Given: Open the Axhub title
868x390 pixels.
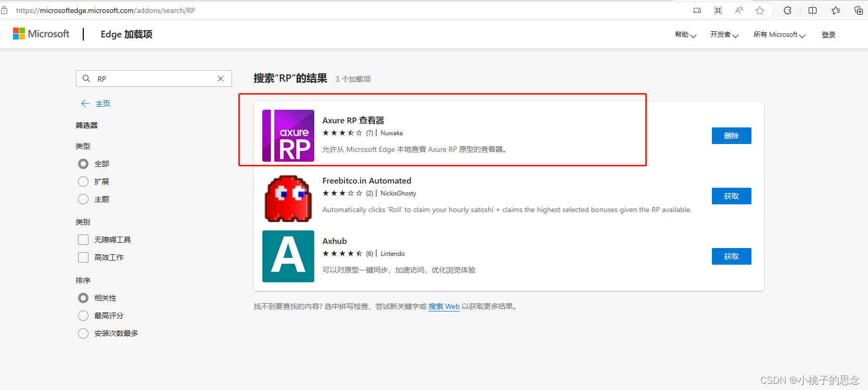Looking at the screenshot, I should click(334, 241).
